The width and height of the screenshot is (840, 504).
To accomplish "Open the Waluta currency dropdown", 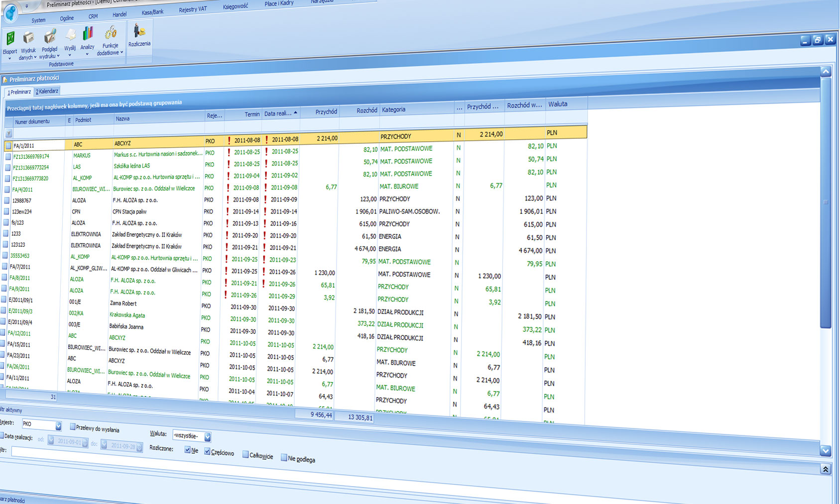I will [x=208, y=437].
